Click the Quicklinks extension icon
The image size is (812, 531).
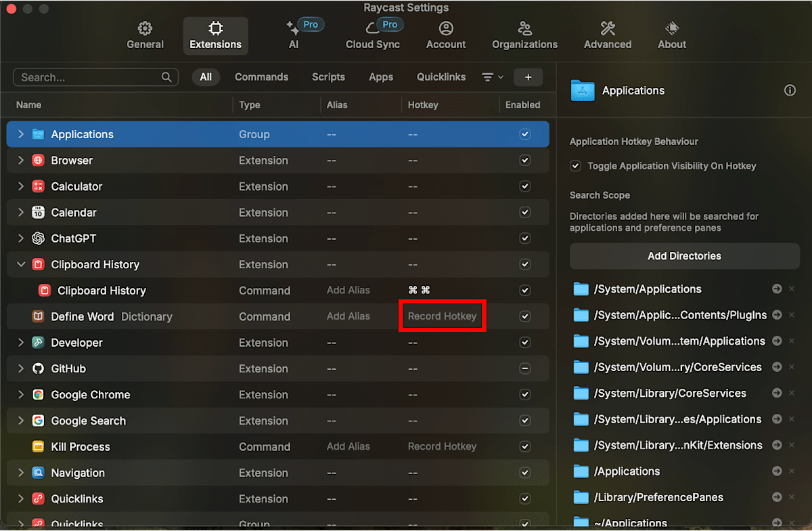click(38, 498)
